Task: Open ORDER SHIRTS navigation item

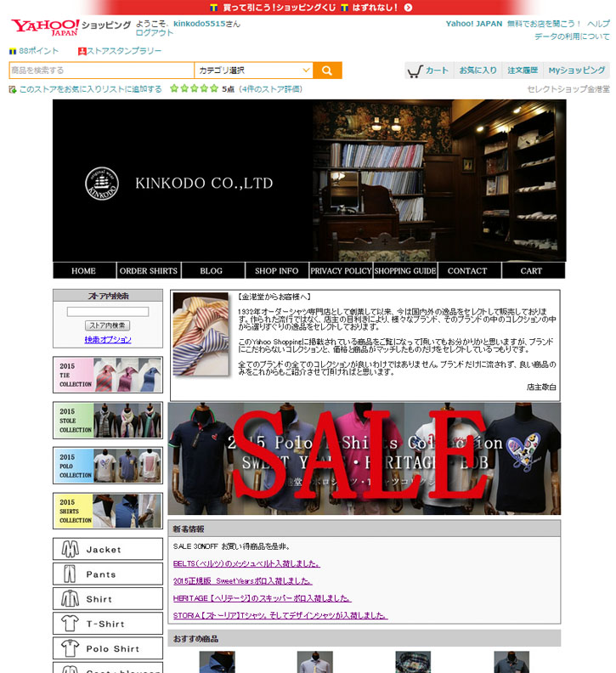Action: pos(149,271)
